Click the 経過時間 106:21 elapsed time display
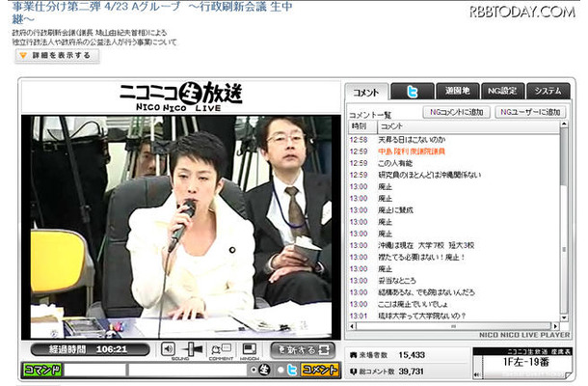 (90, 349)
